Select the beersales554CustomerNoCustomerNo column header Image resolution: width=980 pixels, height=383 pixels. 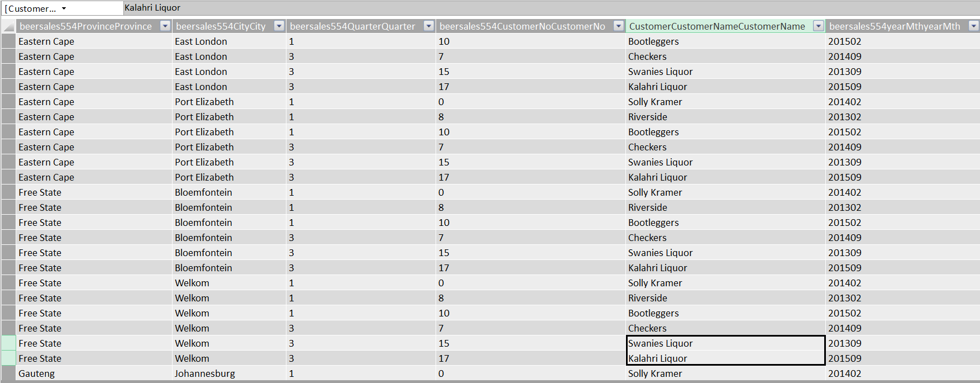522,26
